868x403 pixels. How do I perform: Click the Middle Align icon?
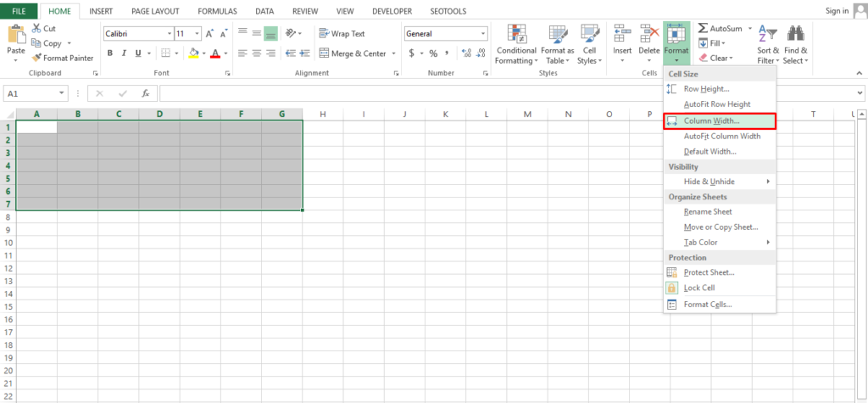click(256, 33)
